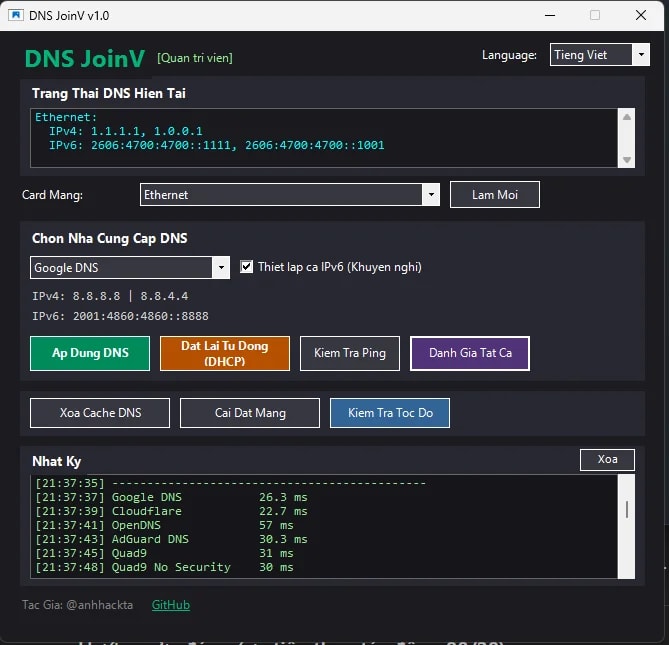
Task: Click Dat Lai Tu Dong (DHCP) button
Action: pyautogui.click(x=225, y=353)
